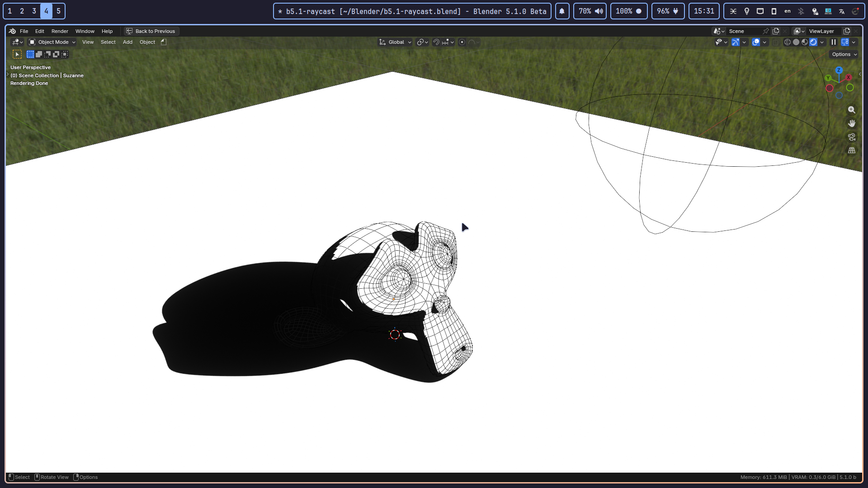Select the Tweak select tool icon
This screenshot has height=488, width=868.
point(17,54)
